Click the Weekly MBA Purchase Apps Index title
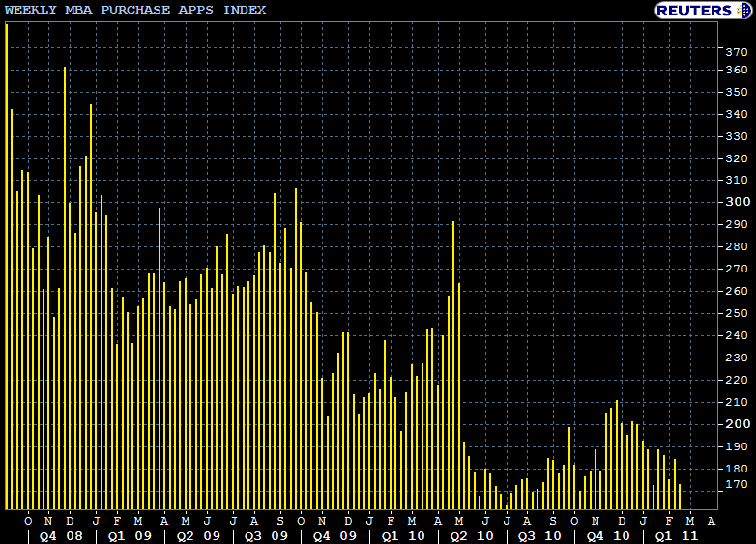756x544 pixels. pyautogui.click(x=134, y=10)
